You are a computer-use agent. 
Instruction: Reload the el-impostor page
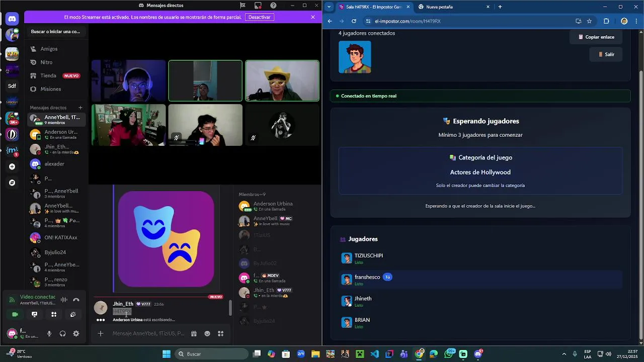click(354, 21)
